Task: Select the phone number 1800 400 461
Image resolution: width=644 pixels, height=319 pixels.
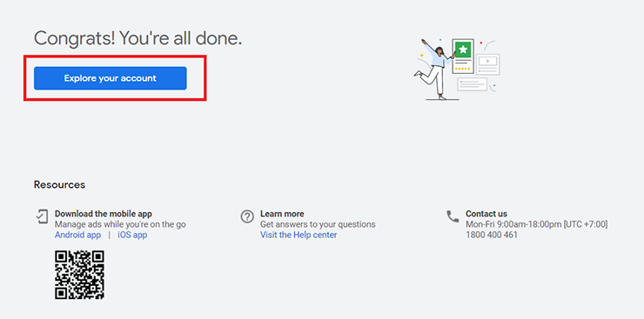Action: click(491, 235)
